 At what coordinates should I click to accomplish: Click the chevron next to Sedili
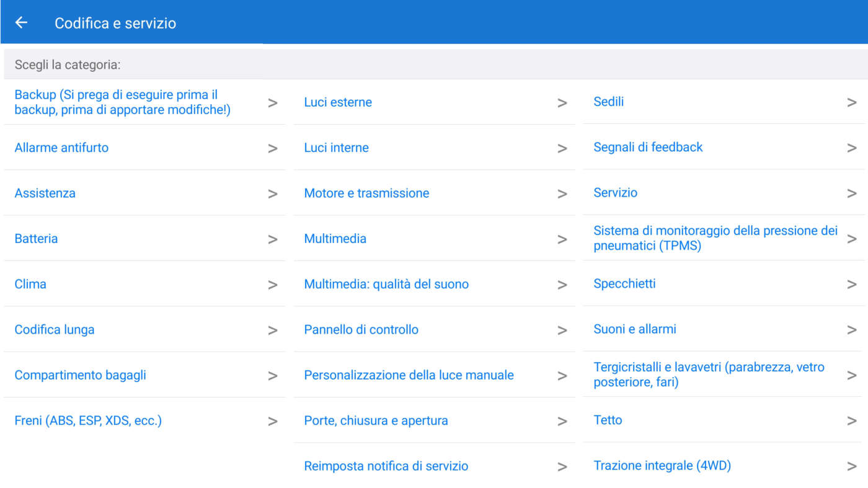point(851,102)
